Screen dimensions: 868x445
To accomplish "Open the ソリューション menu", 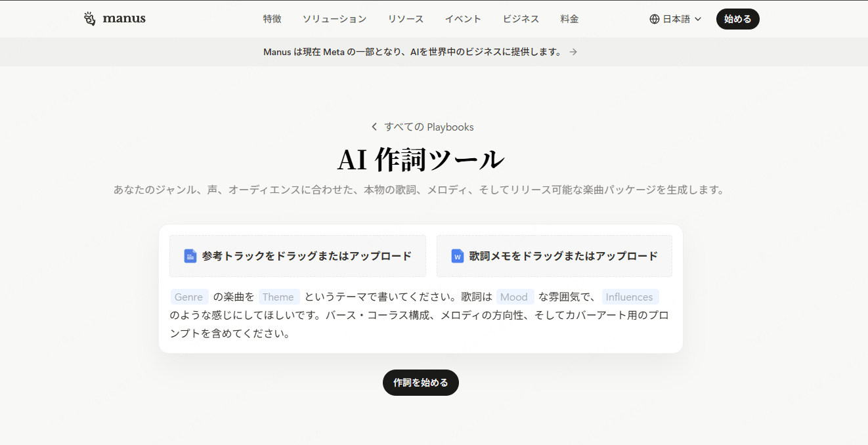I will [x=334, y=19].
